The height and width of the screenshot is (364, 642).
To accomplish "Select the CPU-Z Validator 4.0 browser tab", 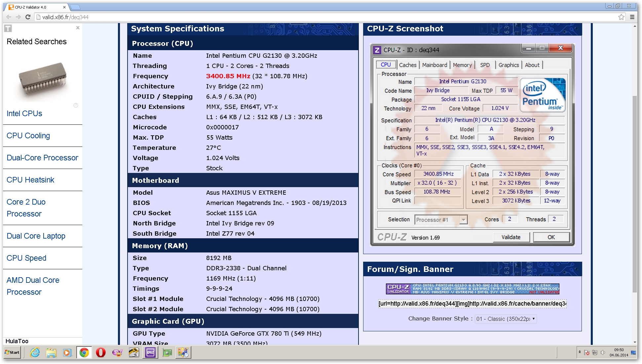I will (x=37, y=7).
